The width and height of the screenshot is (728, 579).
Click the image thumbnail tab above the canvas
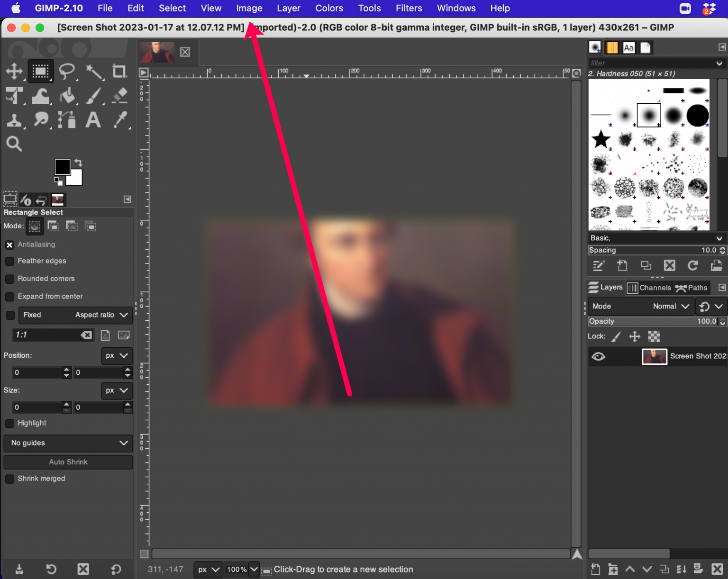[157, 51]
